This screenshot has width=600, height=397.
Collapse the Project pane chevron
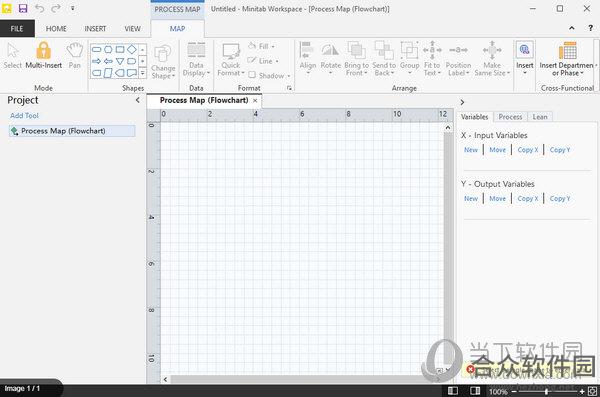click(x=138, y=100)
